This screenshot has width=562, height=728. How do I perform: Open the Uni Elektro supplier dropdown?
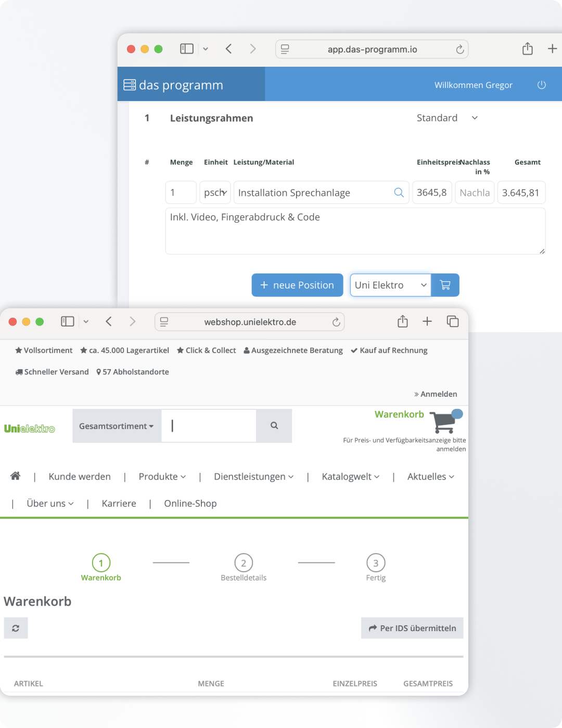390,285
